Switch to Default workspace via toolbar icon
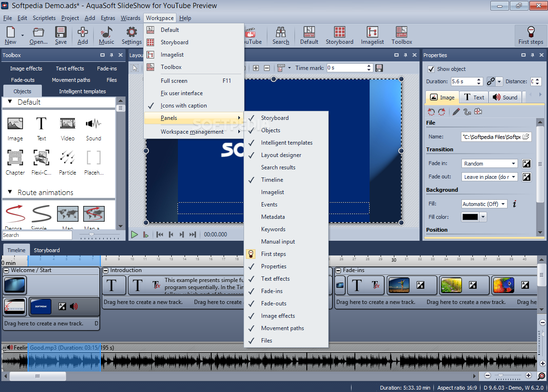548x392 pixels. point(309,35)
